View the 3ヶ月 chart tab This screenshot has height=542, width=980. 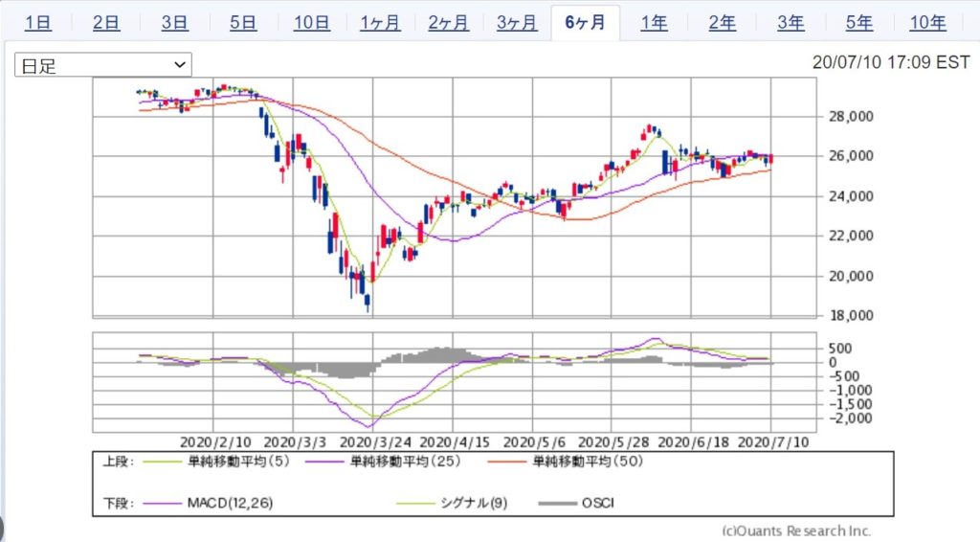(517, 24)
